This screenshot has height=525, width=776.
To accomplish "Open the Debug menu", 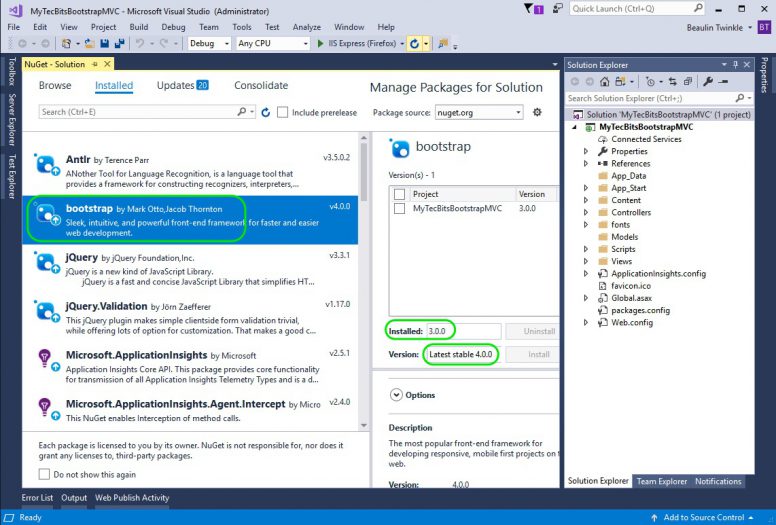I will click(173, 27).
